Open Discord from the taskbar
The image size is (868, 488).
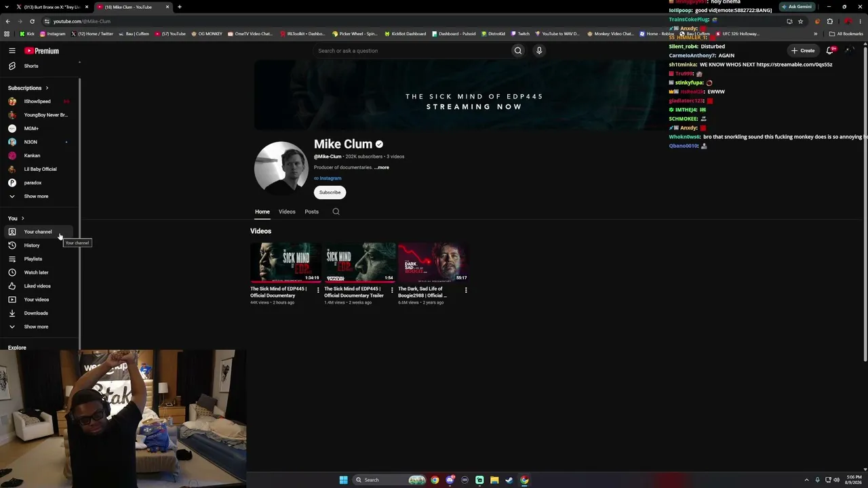pyautogui.click(x=450, y=480)
